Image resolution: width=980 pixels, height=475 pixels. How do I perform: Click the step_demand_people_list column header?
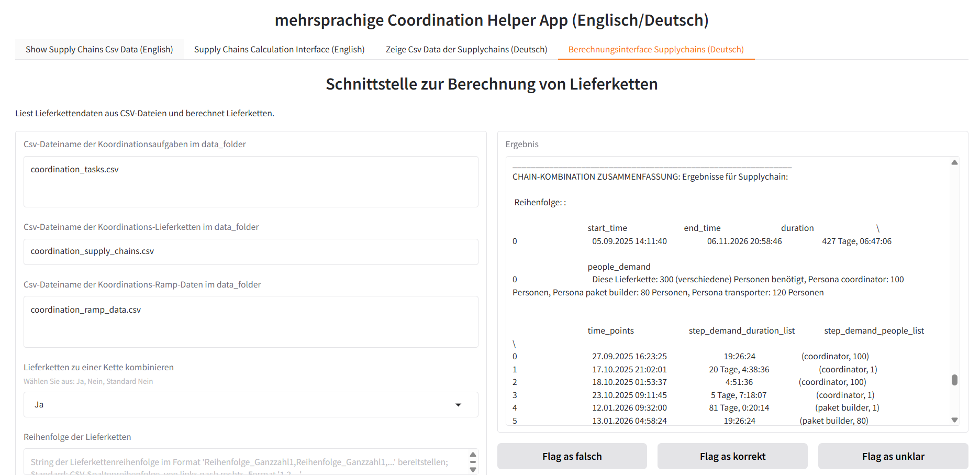[874, 330]
